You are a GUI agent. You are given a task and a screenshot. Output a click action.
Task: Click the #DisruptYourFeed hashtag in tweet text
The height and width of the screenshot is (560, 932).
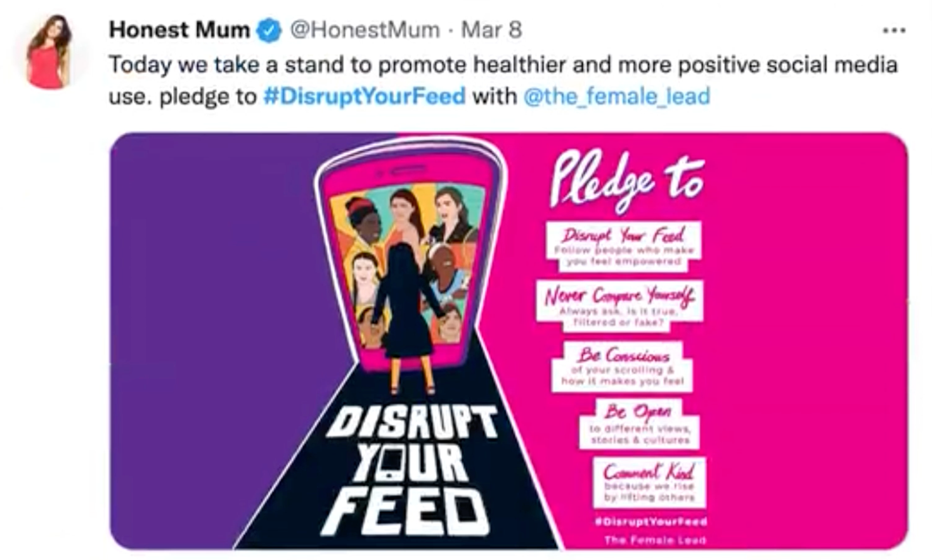364,96
